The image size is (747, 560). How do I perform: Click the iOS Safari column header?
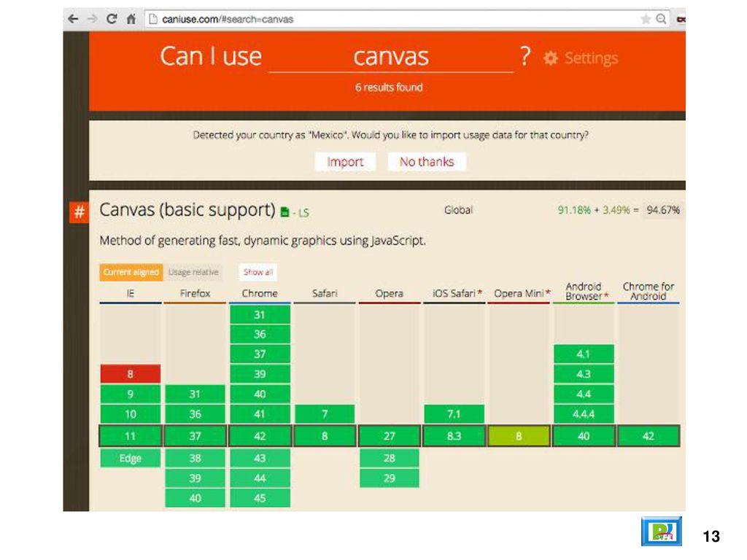454,293
